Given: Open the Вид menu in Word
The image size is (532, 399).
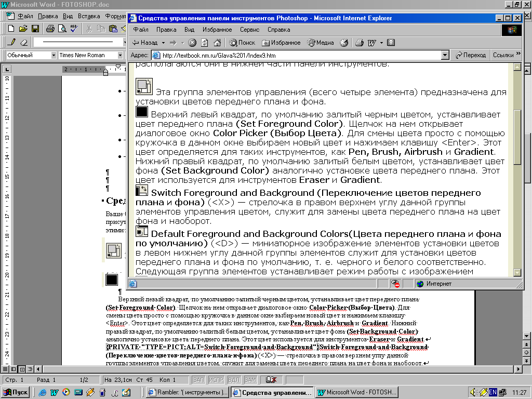Looking at the screenshot, I should (68, 16).
